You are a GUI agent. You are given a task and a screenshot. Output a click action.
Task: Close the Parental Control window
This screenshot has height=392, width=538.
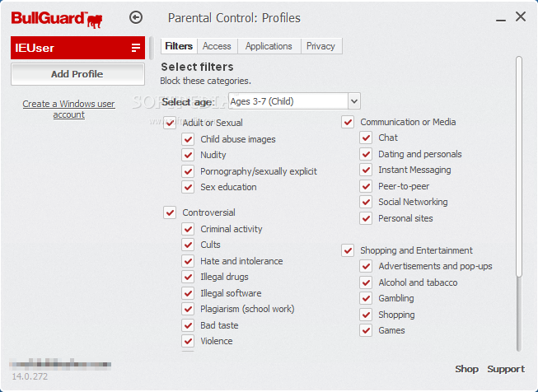coord(521,16)
